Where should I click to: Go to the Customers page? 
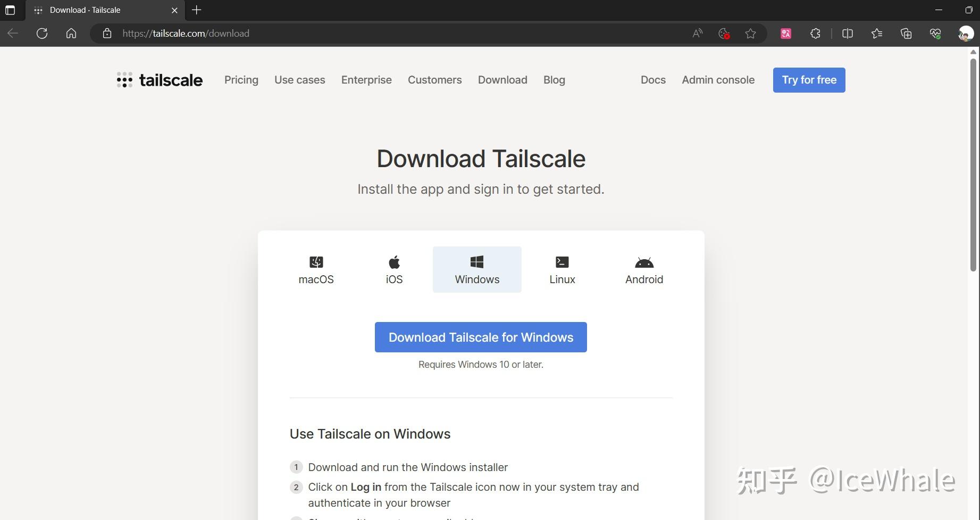coord(435,80)
